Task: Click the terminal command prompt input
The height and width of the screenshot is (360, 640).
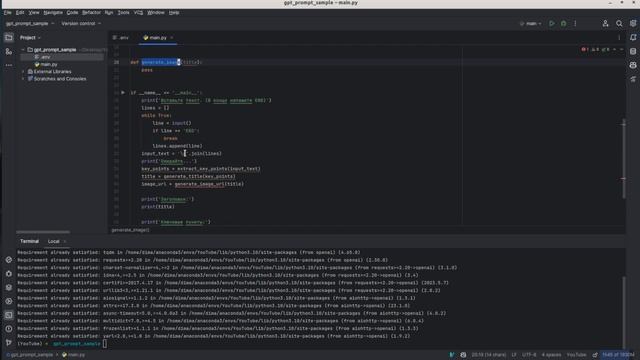Action: click(x=105, y=344)
